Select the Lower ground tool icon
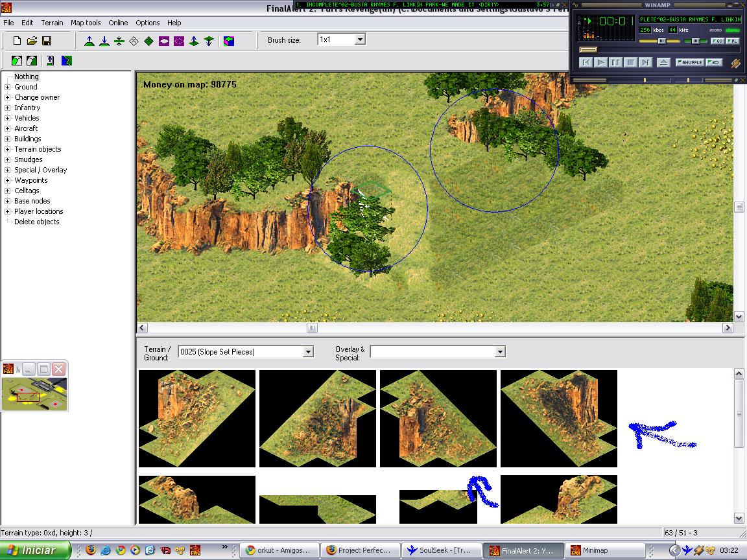The image size is (747, 560). [x=104, y=41]
